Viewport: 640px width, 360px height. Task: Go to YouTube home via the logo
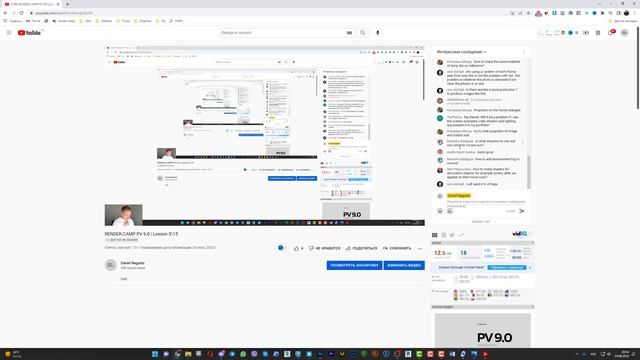pos(29,33)
